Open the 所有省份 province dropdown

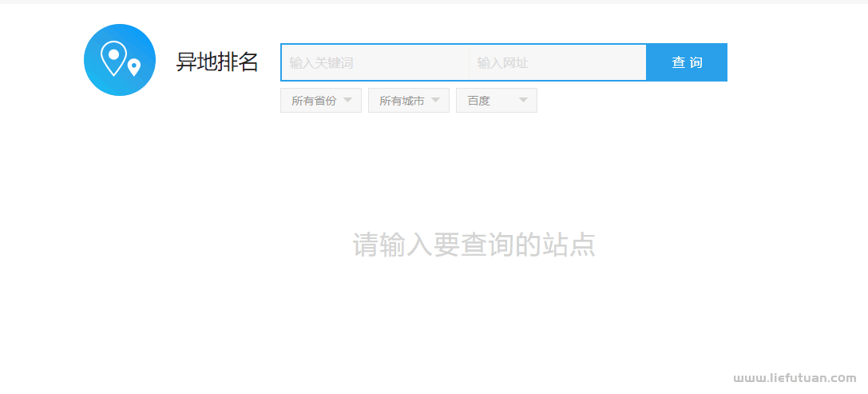(x=321, y=101)
